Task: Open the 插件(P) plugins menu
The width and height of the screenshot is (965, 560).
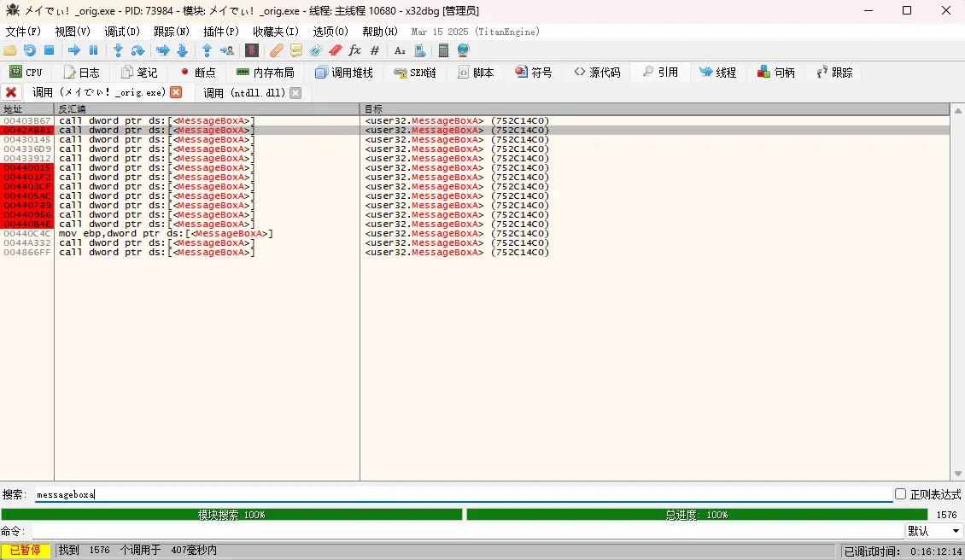Action: coord(220,32)
